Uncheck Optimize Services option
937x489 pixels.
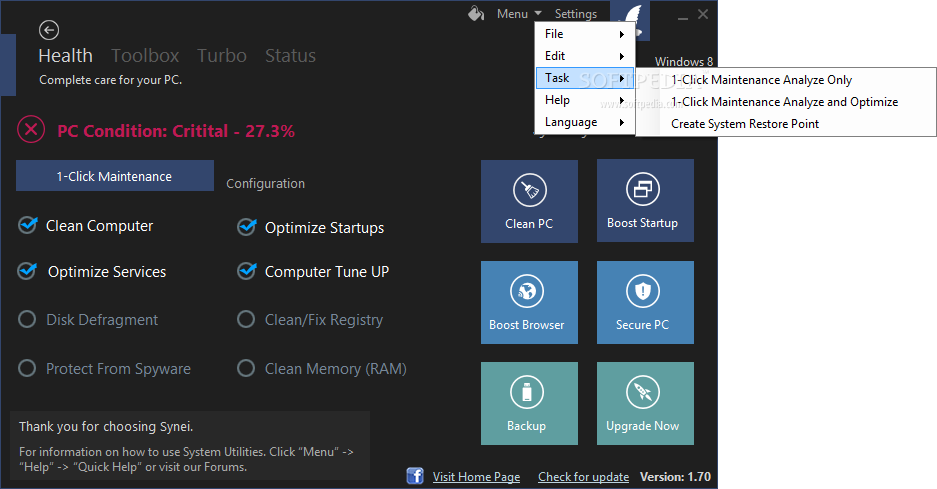[27, 271]
